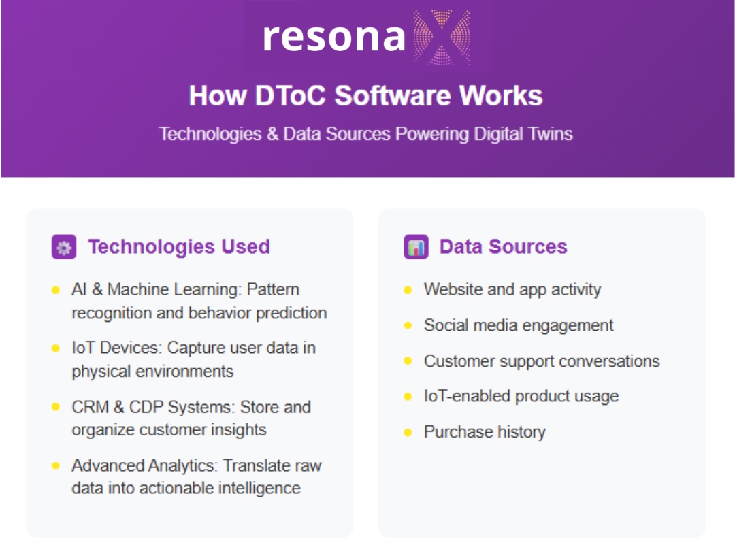Select the Data Sources heading
The width and height of the screenshot is (735, 560).
503,246
